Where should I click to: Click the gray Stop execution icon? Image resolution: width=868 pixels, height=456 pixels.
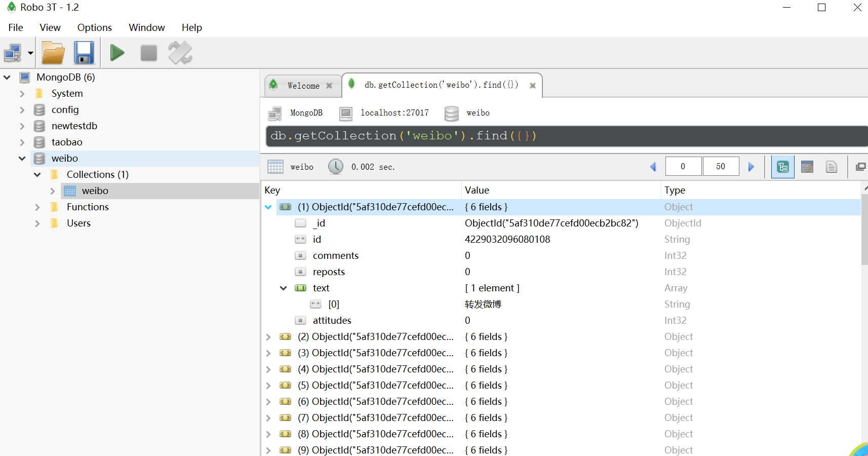[148, 53]
